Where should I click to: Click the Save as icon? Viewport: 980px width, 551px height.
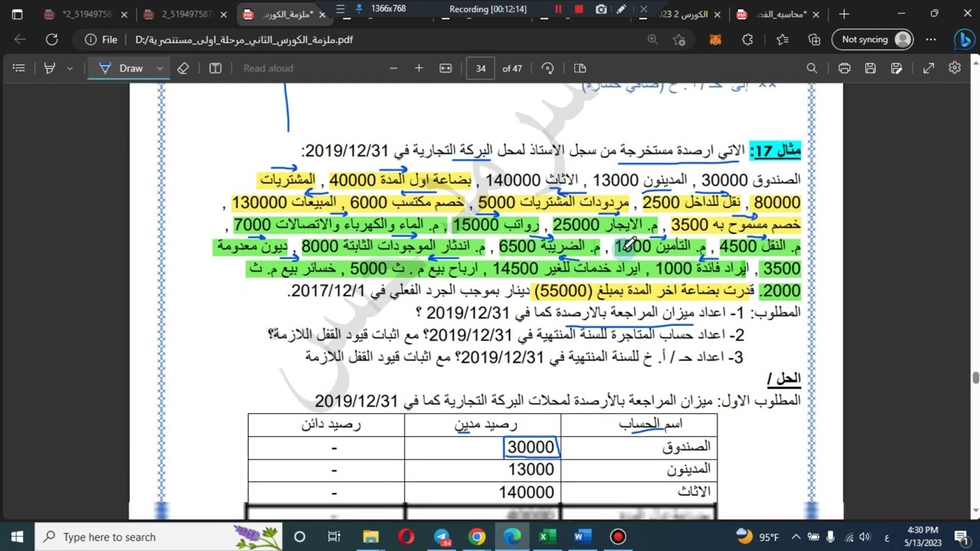pos(897,68)
